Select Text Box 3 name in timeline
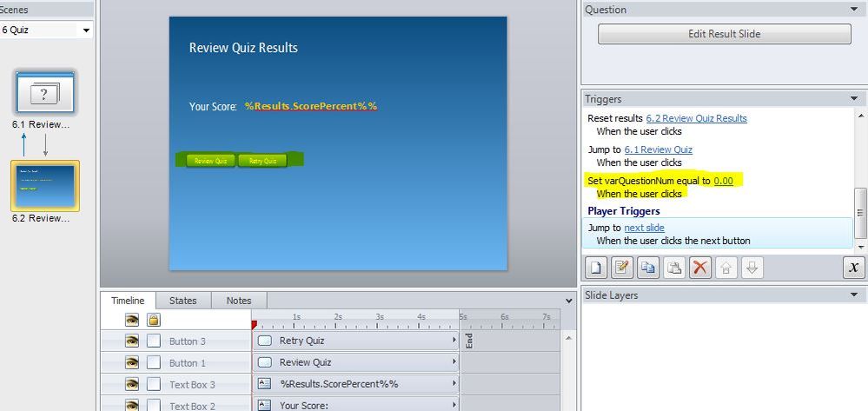The width and height of the screenshot is (868, 411). [192, 384]
